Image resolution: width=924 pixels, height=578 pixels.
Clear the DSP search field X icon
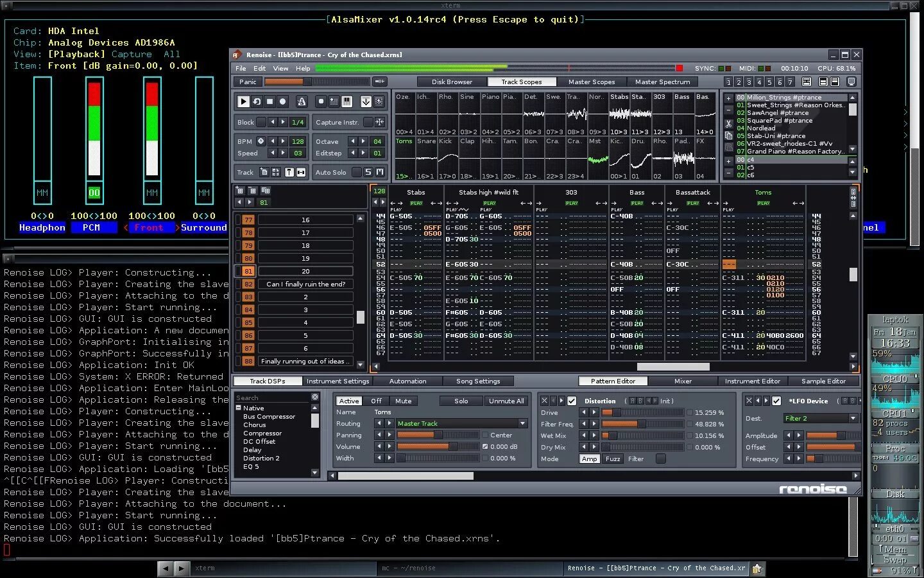click(315, 398)
